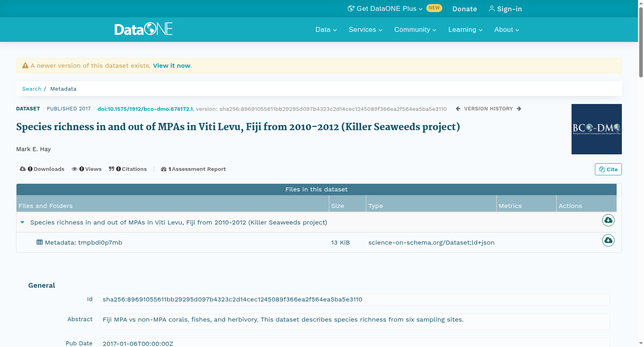
Task: Click the General section heading
Action: (41, 285)
